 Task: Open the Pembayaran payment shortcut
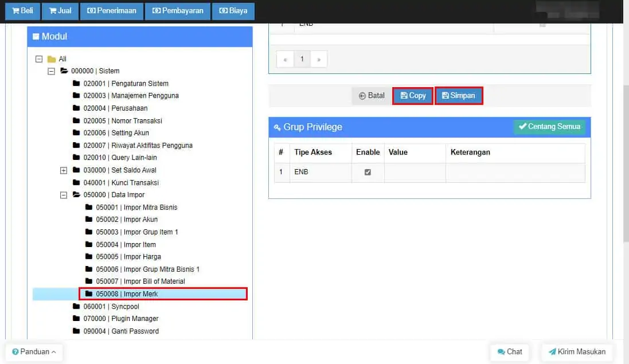pyautogui.click(x=178, y=11)
